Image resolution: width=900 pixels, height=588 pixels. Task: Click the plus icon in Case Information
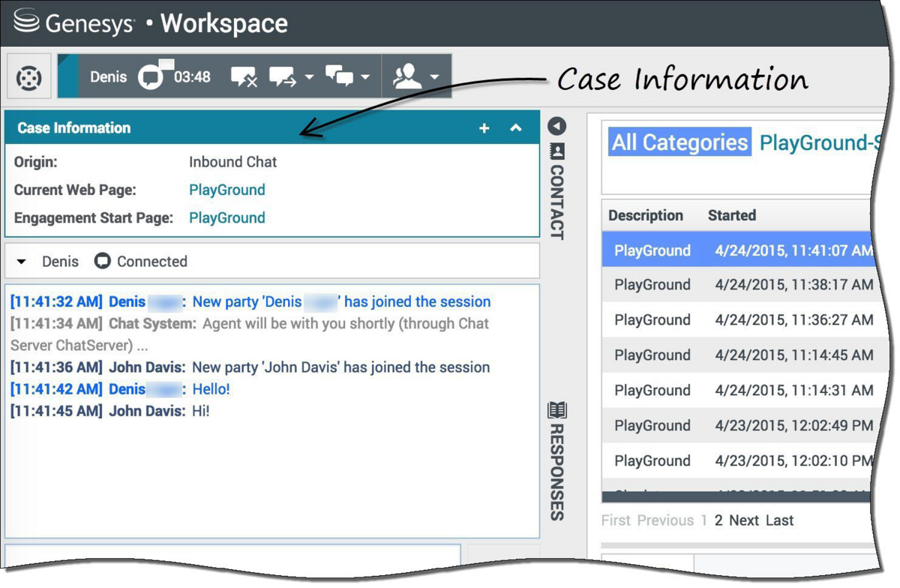coord(484,128)
